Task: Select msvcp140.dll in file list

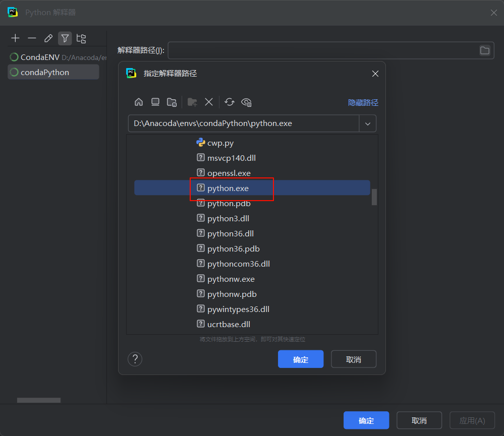Action: point(252,158)
